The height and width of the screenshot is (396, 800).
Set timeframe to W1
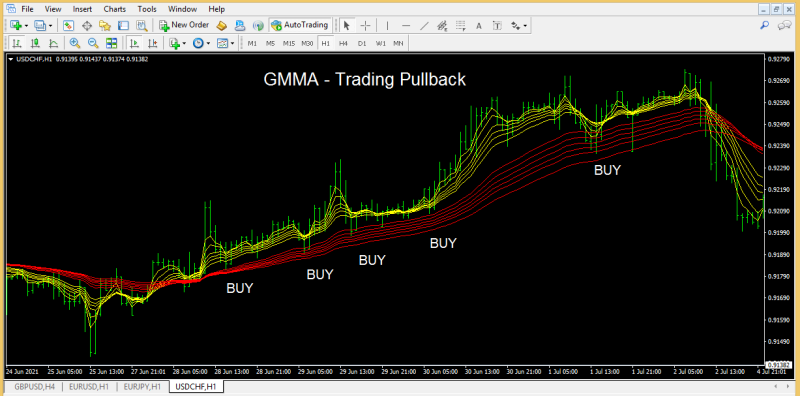tap(381, 44)
